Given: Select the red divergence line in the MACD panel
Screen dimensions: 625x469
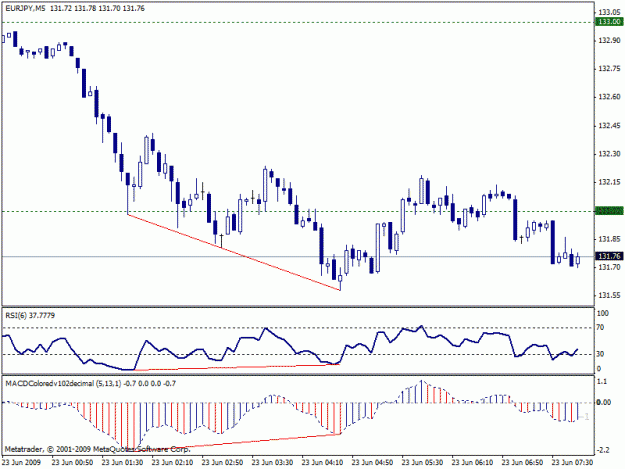Looking at the screenshot, I should click(239, 442).
